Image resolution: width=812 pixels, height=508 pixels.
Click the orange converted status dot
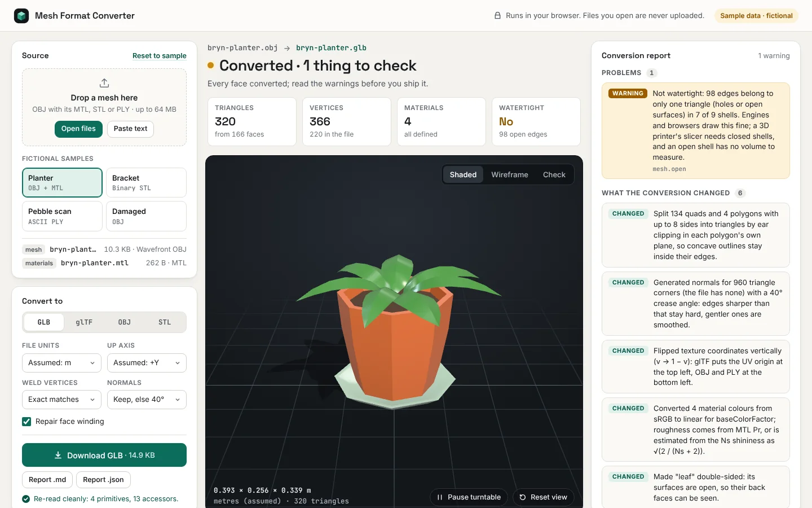(211, 65)
